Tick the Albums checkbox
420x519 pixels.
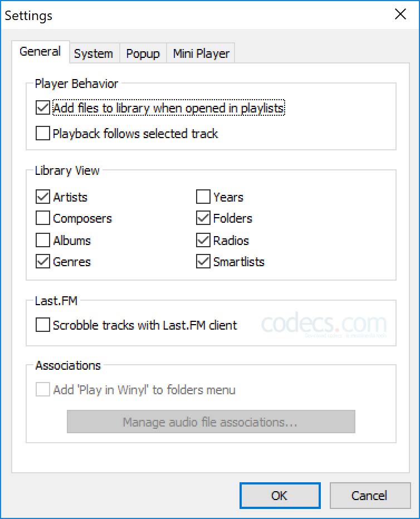pos(43,241)
